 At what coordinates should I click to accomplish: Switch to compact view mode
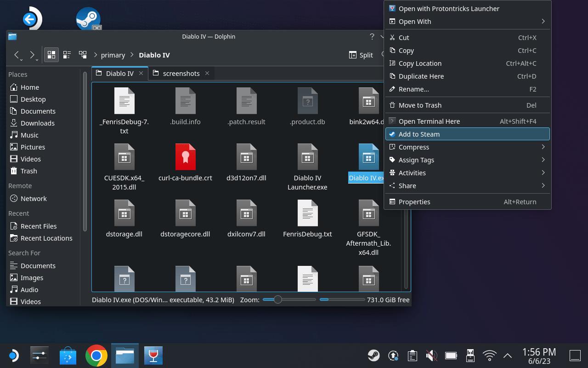[x=67, y=55]
